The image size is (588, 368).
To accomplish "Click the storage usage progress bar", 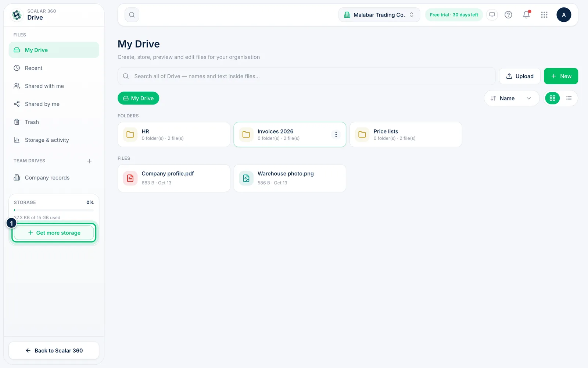I will tap(54, 210).
